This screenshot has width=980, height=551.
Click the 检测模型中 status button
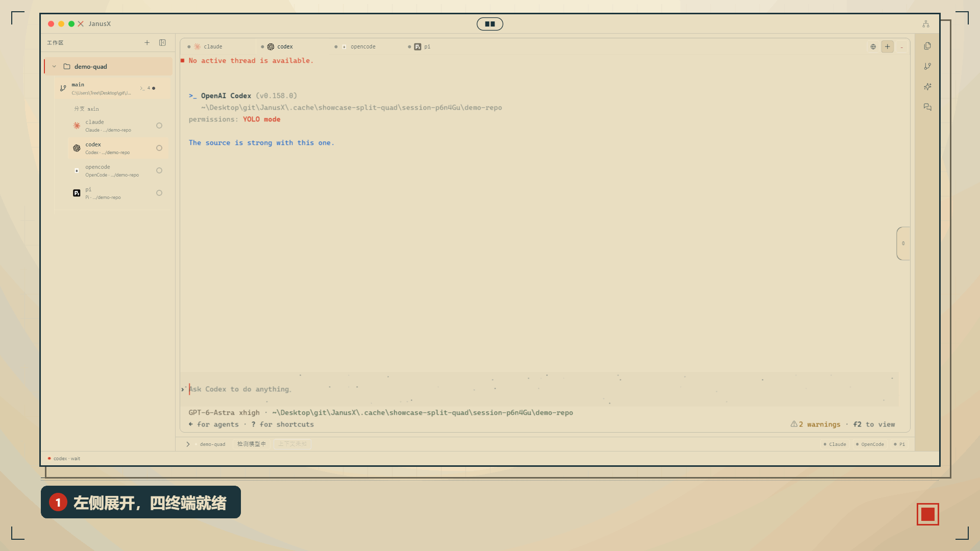coord(252,444)
